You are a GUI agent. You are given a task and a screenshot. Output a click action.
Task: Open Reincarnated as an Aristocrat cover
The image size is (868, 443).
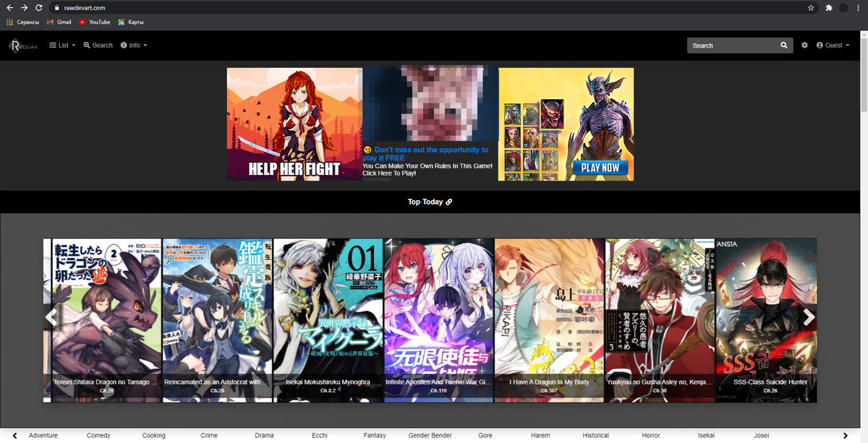218,320
